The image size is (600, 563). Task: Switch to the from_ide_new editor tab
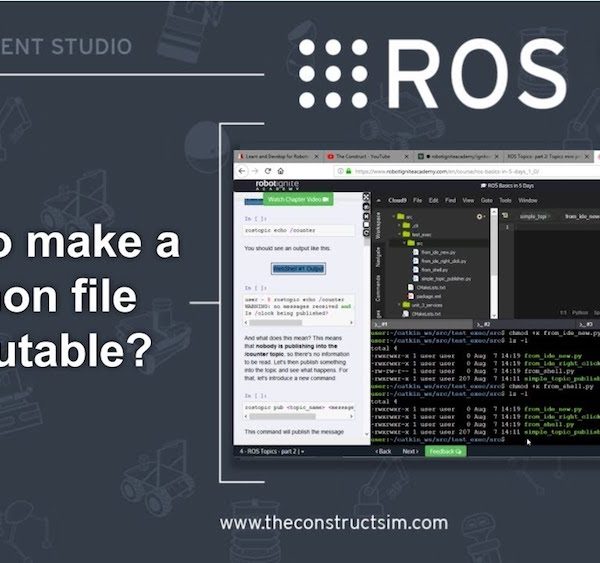pyautogui.click(x=582, y=217)
